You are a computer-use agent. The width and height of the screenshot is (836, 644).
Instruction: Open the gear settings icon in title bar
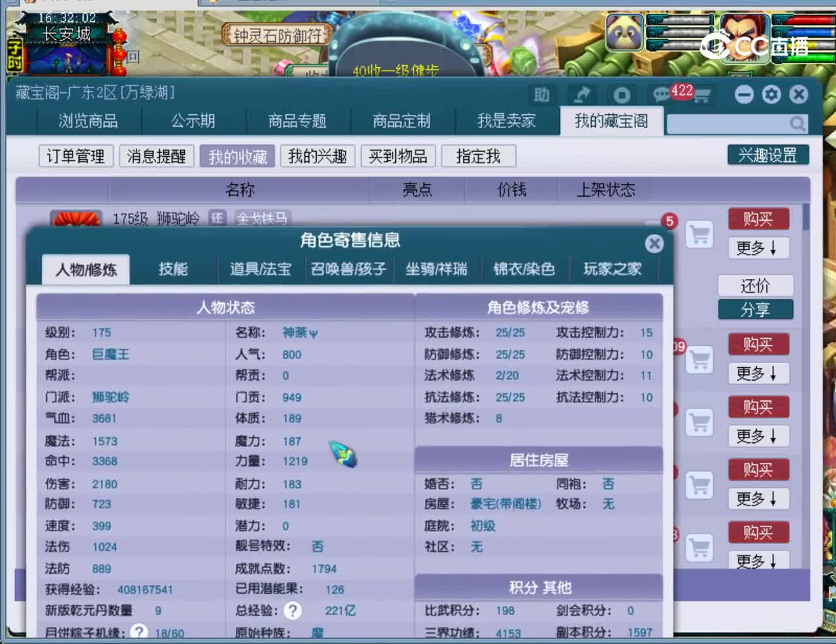coord(771,95)
